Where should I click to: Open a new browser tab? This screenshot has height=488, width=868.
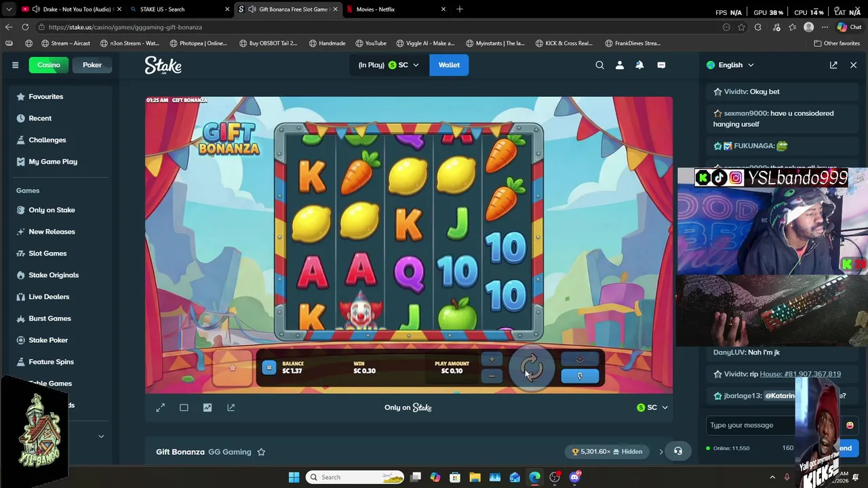point(460,9)
